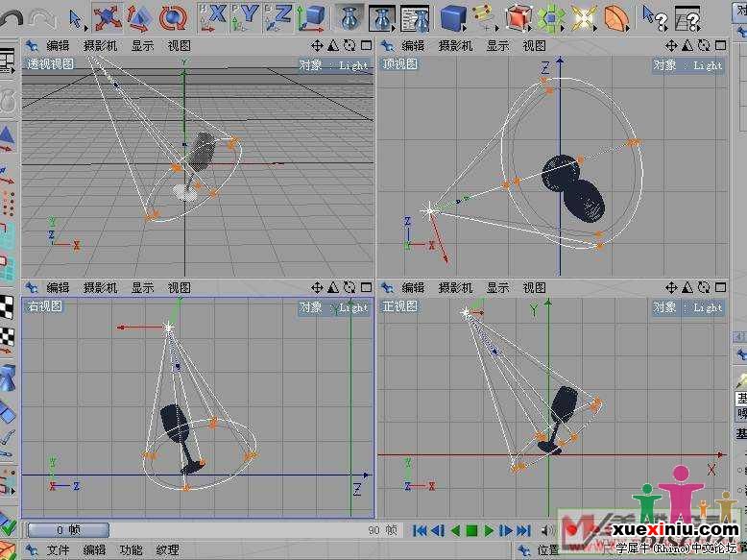The width and height of the screenshot is (747, 560).
Task: Play animation forwards
Action: (489, 530)
